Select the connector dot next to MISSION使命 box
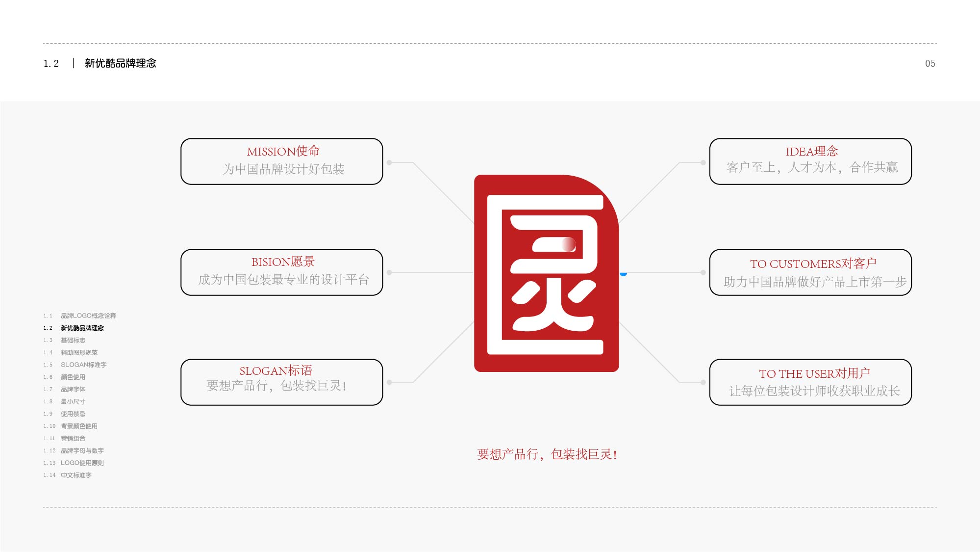Screen dimensions: 980x552 pos(389,162)
